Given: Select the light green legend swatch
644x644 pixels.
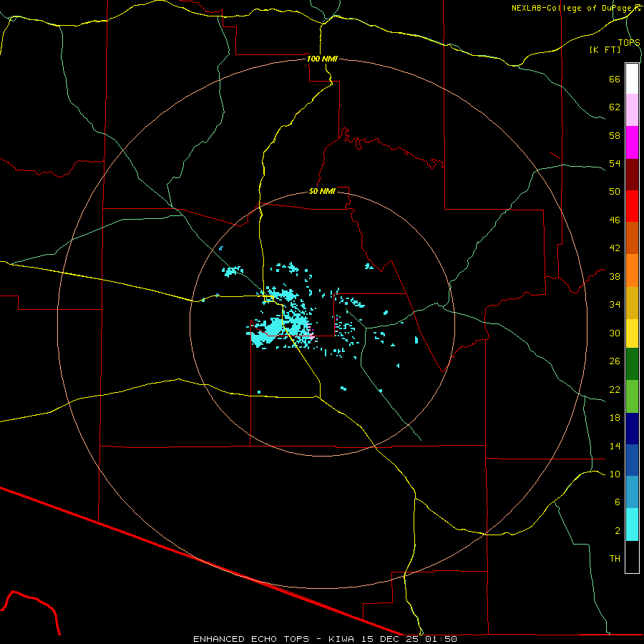Looking at the screenshot, I should tap(632, 396).
